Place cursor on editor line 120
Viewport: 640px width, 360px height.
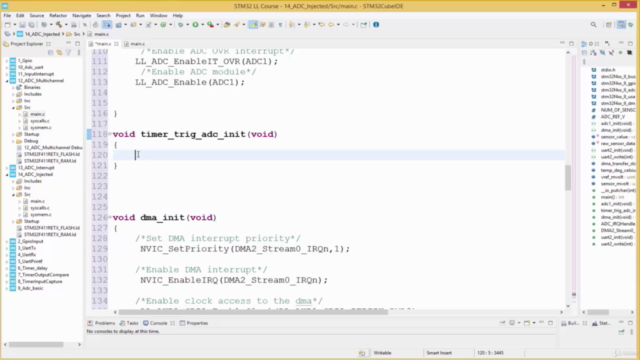click(x=339, y=155)
